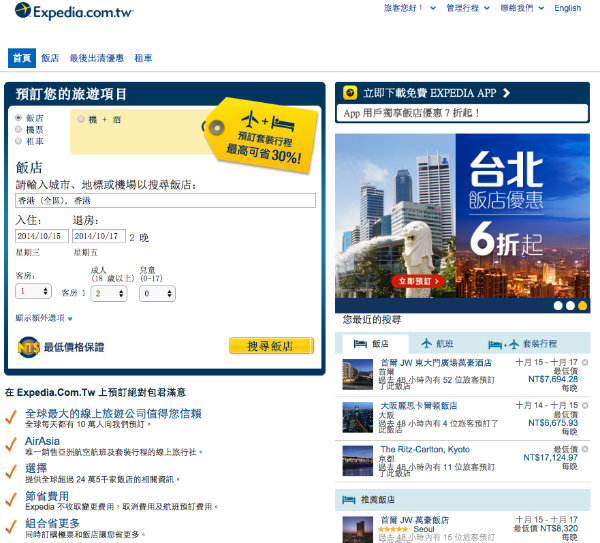Open the 成人 adults count dropdown
The image size is (600, 543).
109,294
